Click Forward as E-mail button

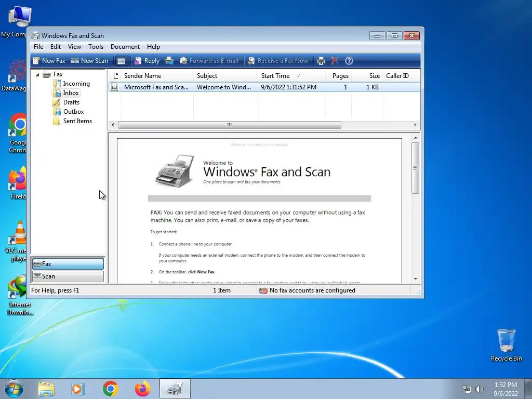pyautogui.click(x=209, y=61)
